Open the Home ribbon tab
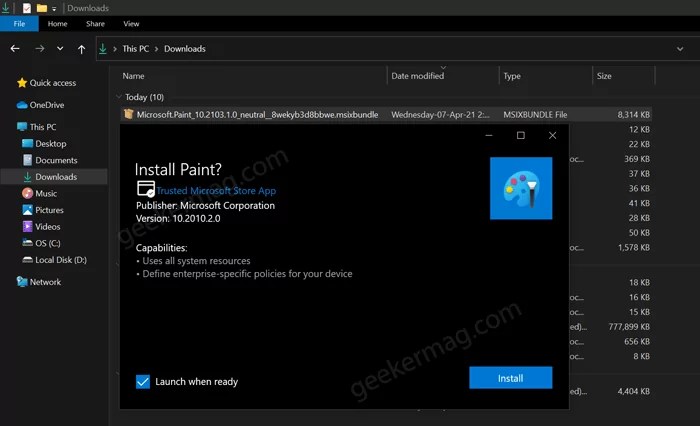 pos(58,24)
